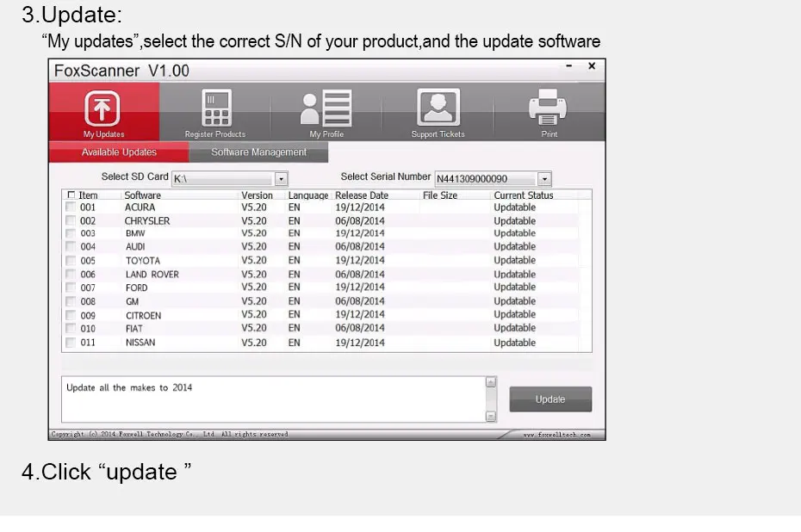Click the 06/08/2014 date in CHRYSLER row

tap(360, 220)
